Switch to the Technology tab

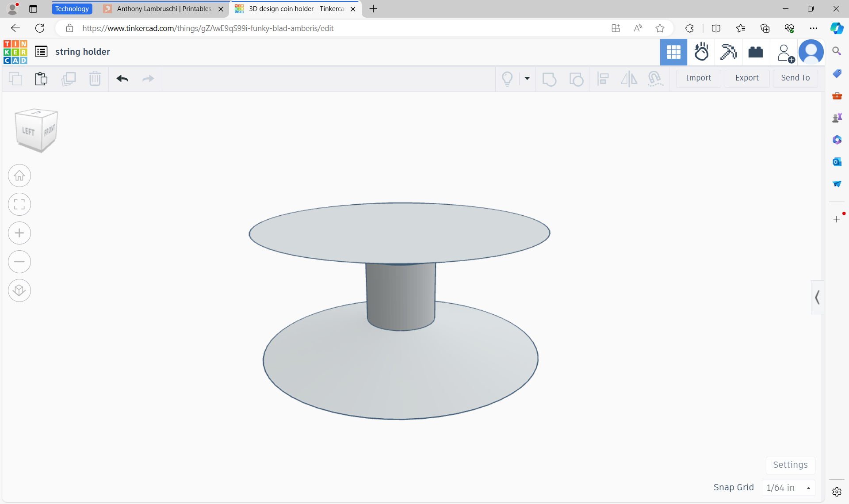(72, 8)
